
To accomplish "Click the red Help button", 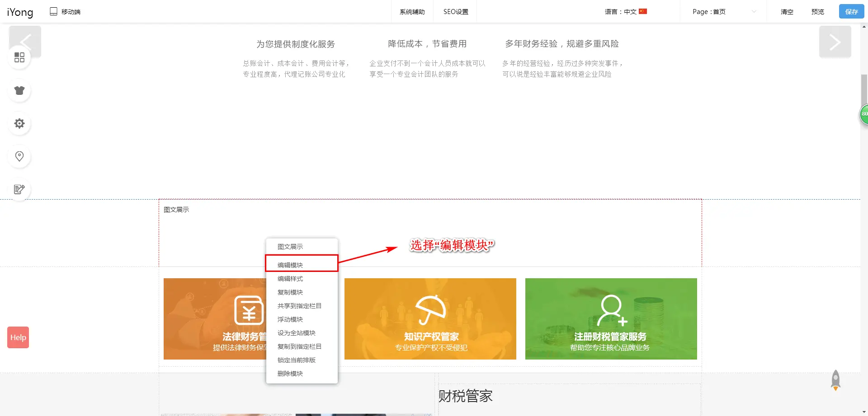I will (18, 337).
